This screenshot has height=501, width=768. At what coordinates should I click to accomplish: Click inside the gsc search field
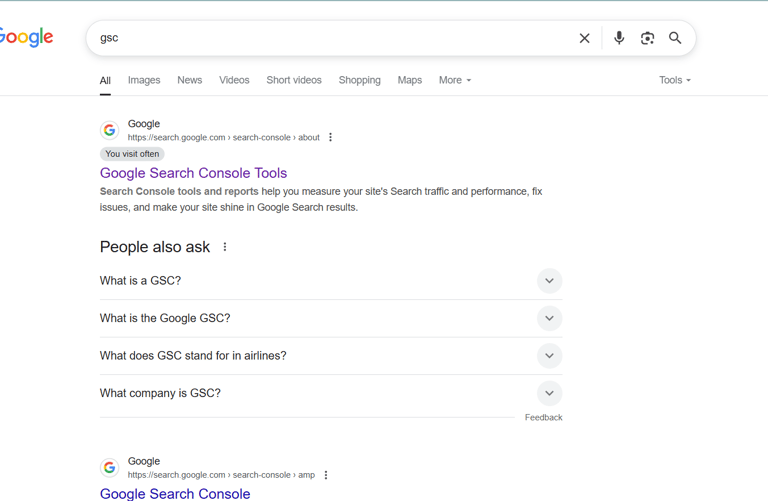click(x=333, y=38)
